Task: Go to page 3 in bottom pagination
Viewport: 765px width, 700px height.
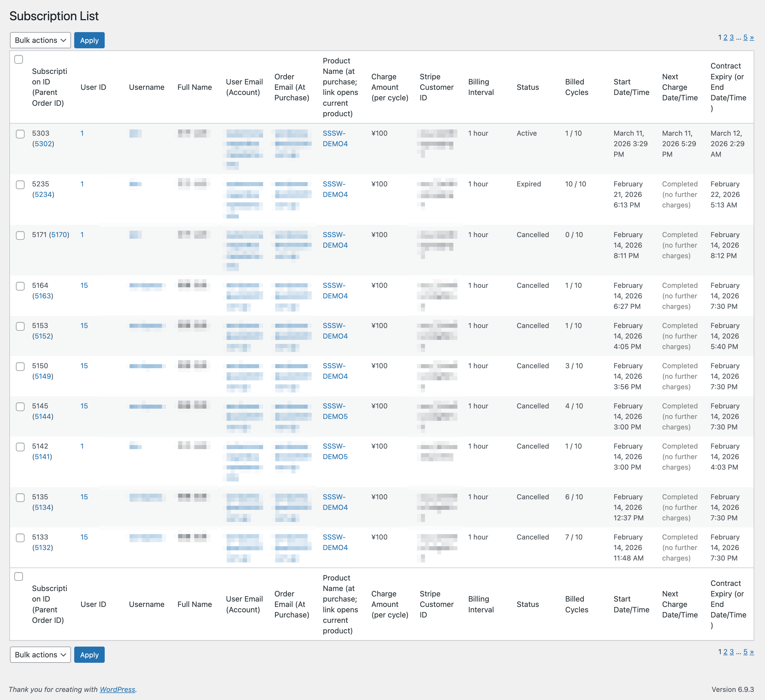Action: pos(732,651)
